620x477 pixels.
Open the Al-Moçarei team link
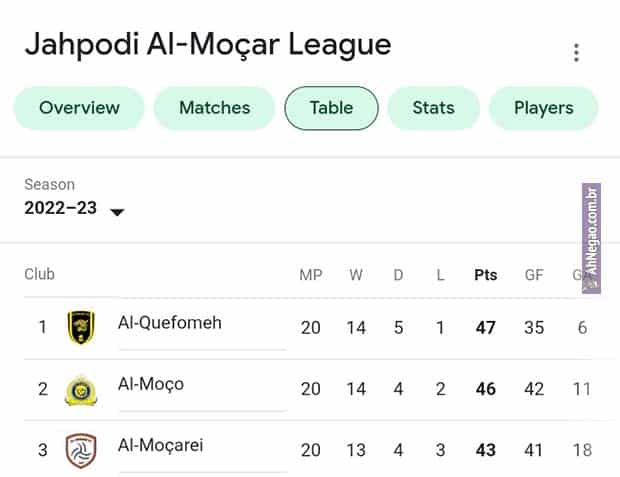[x=161, y=445]
